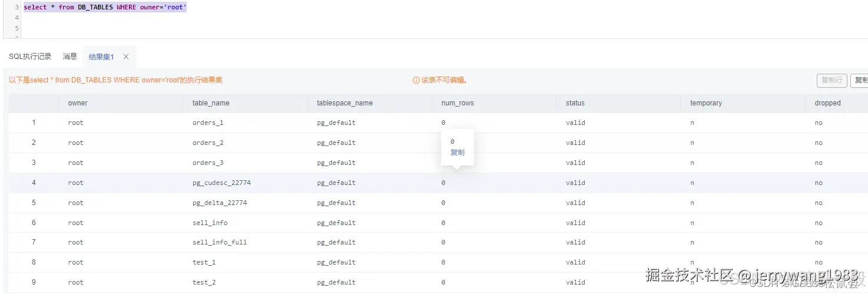Select the pg_delta_22774 cell
Screen dimensions: 868x294
[x=220, y=203]
